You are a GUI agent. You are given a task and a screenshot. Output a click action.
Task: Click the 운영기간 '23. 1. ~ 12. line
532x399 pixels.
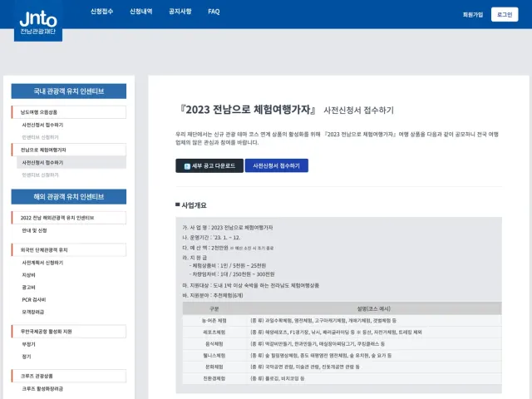(211, 238)
